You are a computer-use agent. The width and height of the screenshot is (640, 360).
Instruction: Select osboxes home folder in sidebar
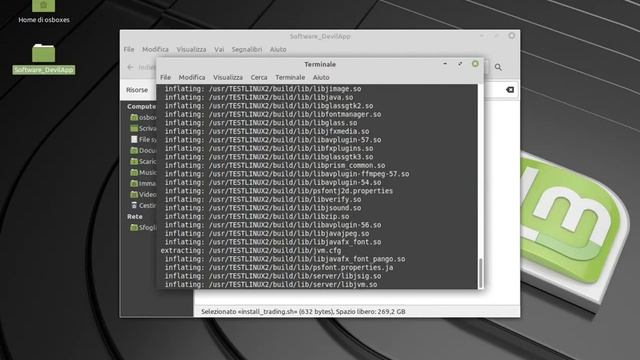tap(143, 117)
